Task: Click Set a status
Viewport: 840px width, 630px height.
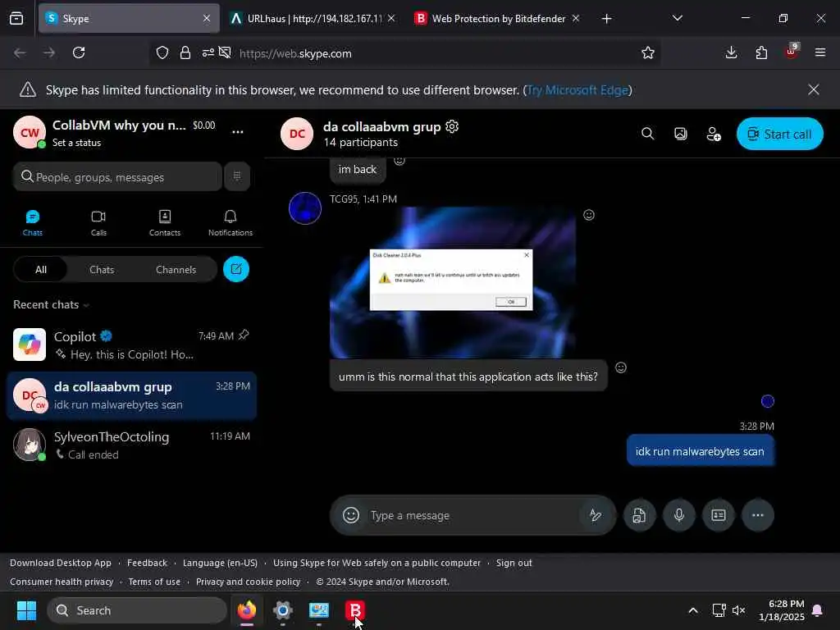Action: pos(76,143)
